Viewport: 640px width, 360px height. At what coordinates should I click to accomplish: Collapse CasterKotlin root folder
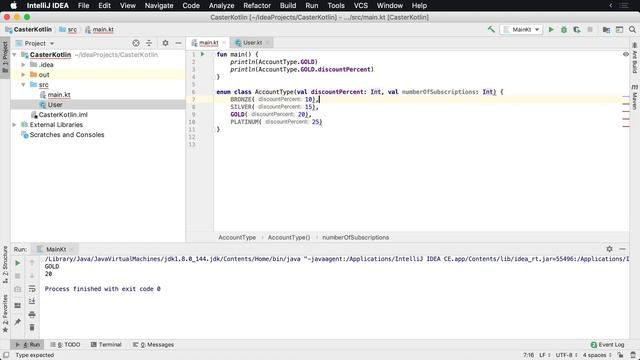point(15,55)
